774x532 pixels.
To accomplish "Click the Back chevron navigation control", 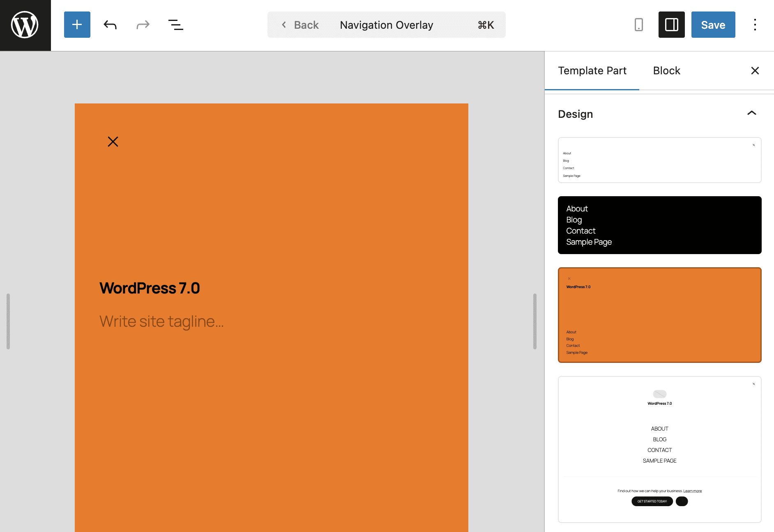I will tap(284, 25).
